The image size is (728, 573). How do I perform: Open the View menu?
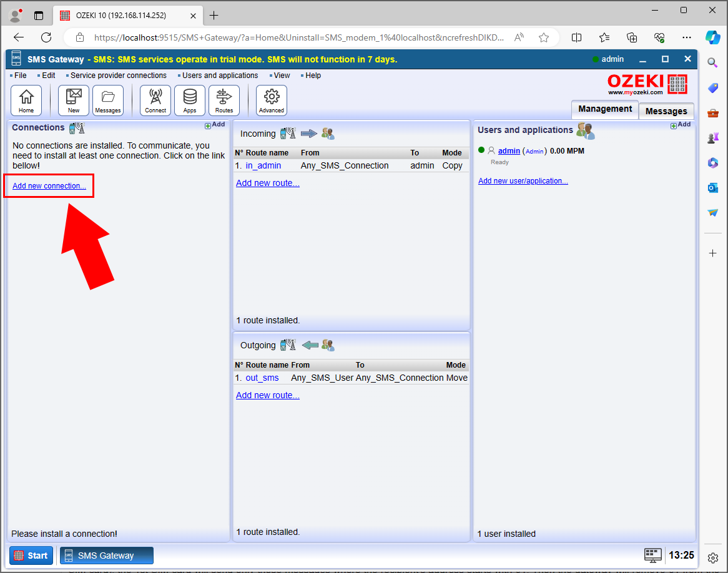coord(282,76)
